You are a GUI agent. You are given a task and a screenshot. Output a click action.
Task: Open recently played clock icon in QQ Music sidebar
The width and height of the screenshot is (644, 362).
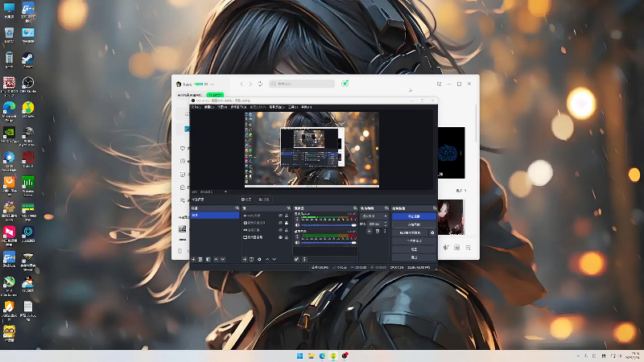[x=183, y=162]
